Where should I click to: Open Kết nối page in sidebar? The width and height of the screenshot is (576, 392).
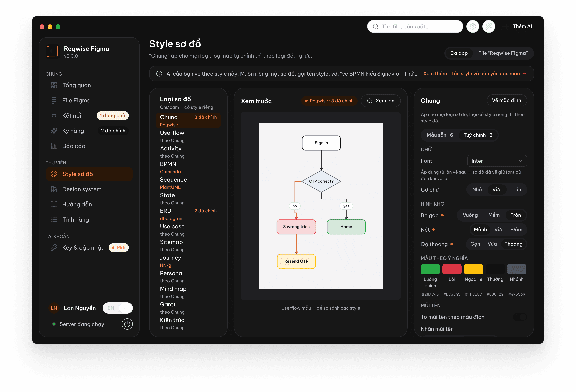click(89, 115)
